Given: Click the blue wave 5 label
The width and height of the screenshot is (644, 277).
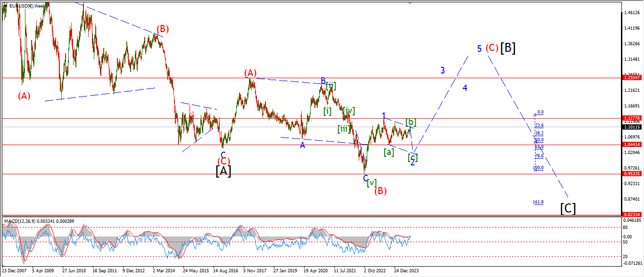Looking at the screenshot, I should click(479, 49).
